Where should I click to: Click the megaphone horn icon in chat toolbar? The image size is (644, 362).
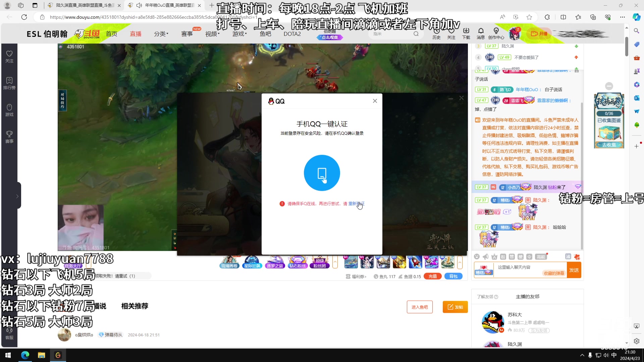pos(485,257)
